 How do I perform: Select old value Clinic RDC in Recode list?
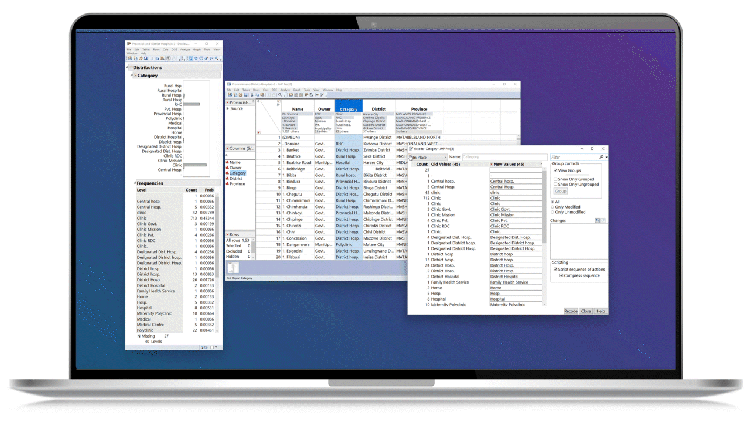click(x=441, y=226)
